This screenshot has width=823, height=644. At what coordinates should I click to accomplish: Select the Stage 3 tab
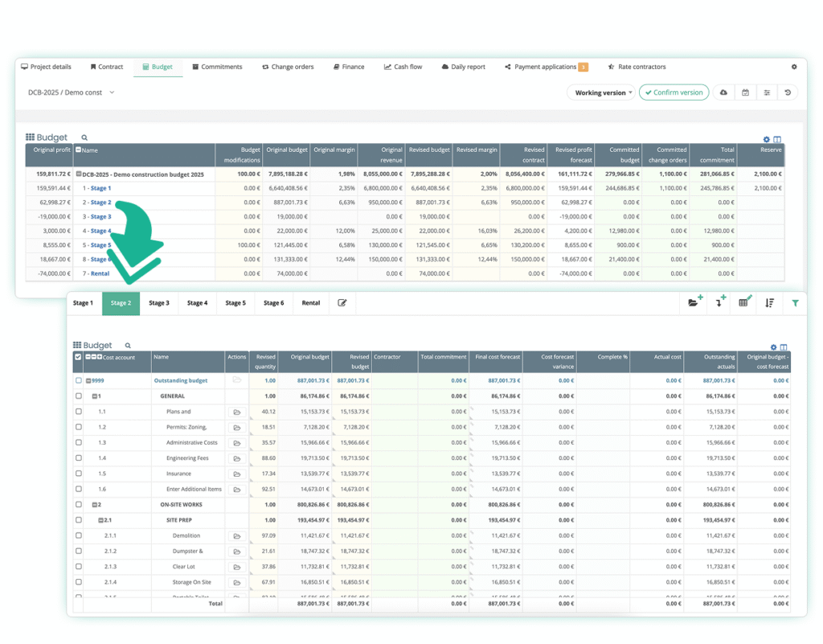(159, 303)
